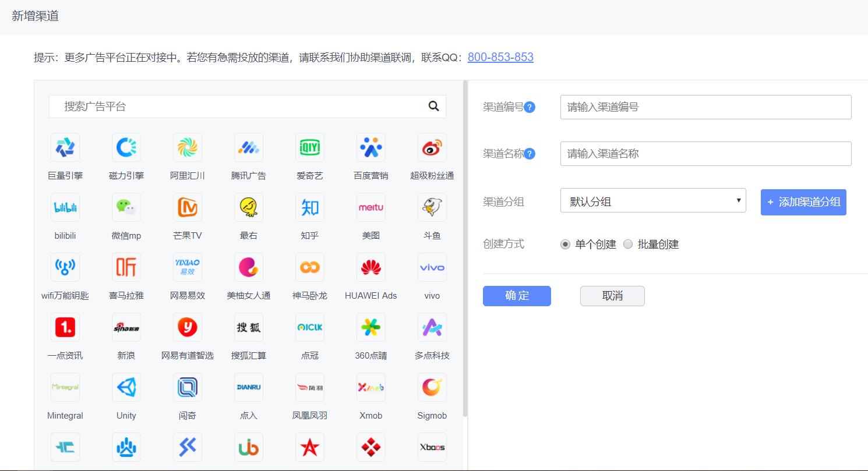
Task: Click the 最右 platform icon
Action: [x=249, y=207]
